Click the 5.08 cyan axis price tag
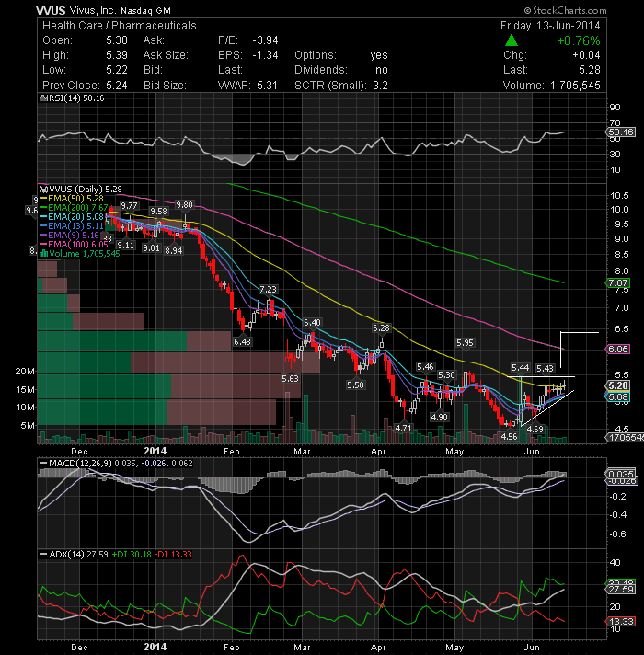Viewport: 644px width, 655px height. click(x=618, y=397)
